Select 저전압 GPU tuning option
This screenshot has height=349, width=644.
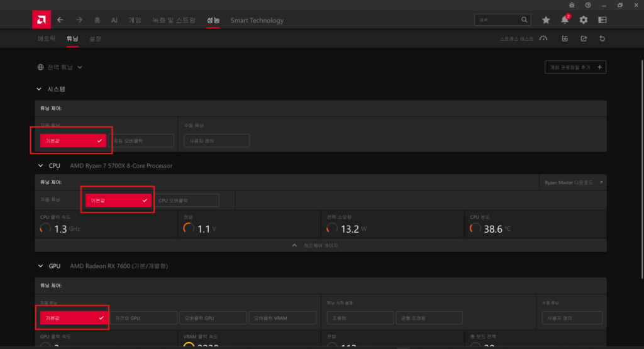[143, 318]
